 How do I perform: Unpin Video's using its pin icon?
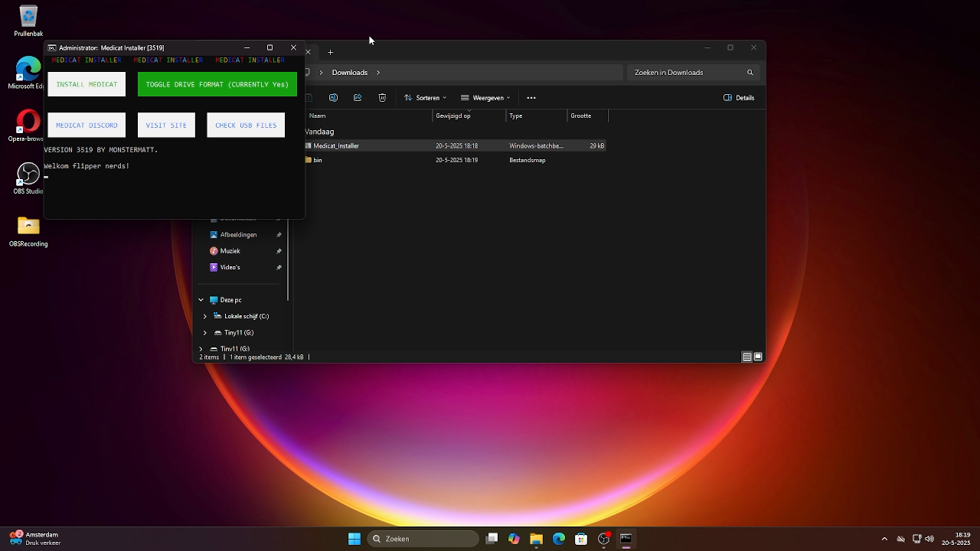click(x=279, y=267)
